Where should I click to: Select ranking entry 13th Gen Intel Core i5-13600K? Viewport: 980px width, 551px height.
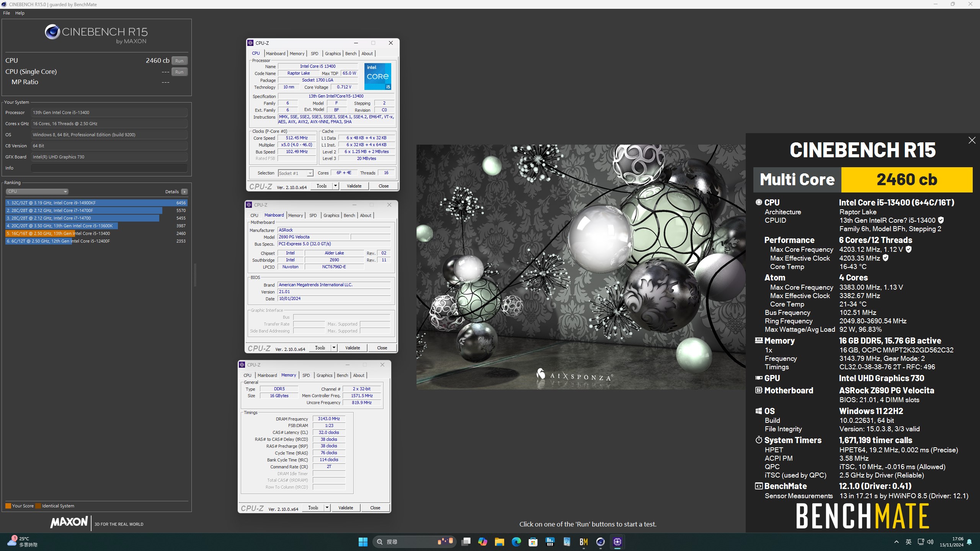96,226
